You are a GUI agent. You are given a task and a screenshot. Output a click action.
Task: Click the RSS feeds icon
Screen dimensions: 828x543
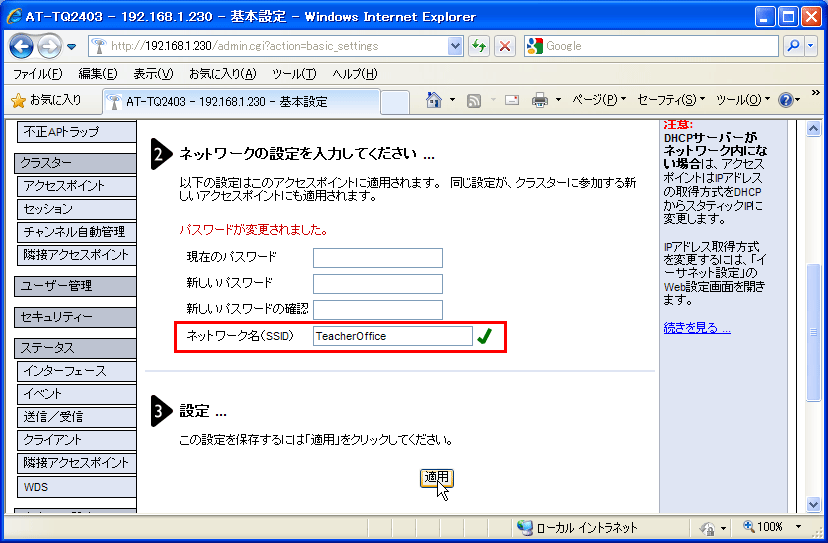[474, 100]
